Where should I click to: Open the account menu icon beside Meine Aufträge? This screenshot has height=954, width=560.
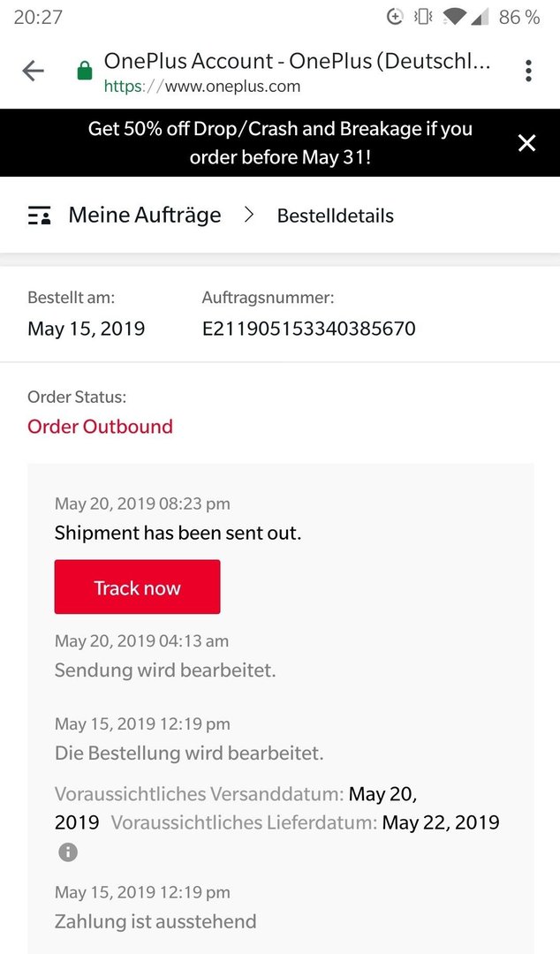(x=40, y=216)
